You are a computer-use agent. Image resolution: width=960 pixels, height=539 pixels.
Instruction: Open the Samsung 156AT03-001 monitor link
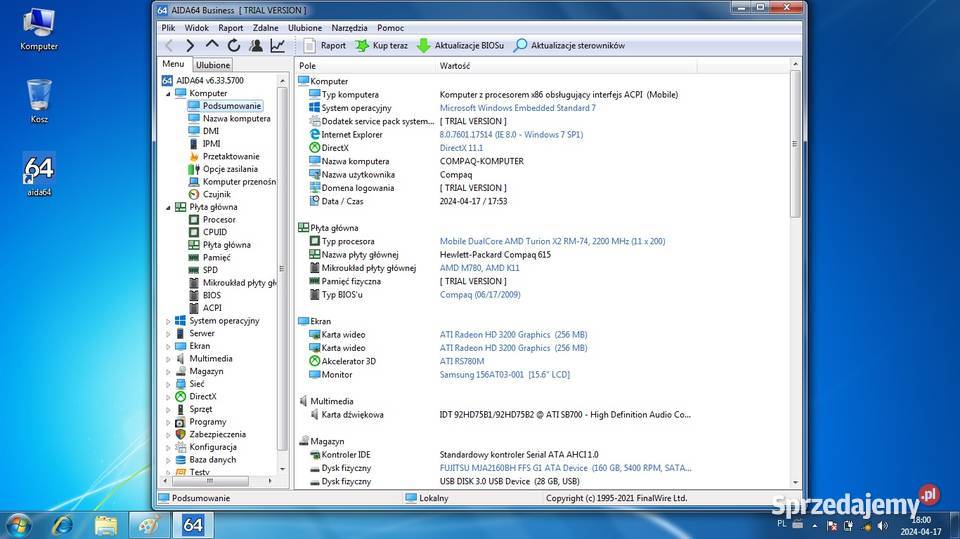pos(504,375)
